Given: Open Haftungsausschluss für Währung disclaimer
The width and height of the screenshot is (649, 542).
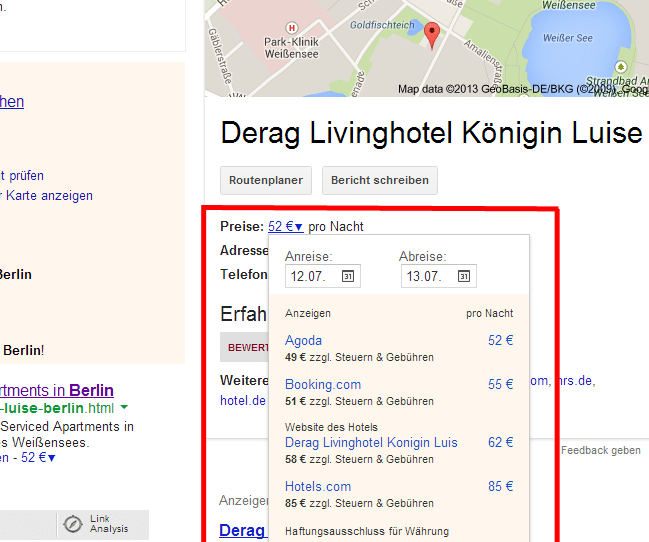Looking at the screenshot, I should tap(367, 531).
